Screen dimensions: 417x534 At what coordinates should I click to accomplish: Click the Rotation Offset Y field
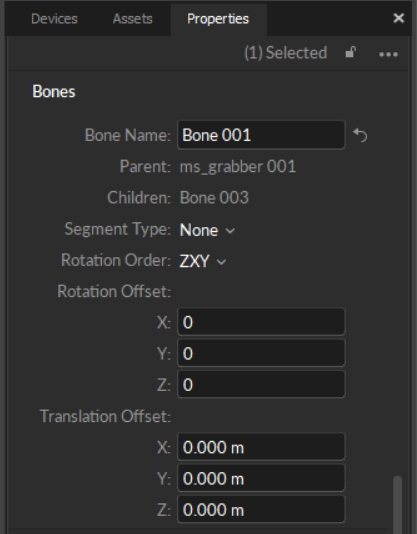261,353
